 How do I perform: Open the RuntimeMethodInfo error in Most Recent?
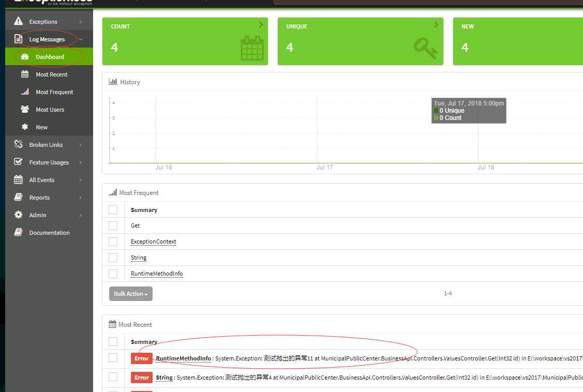pyautogui.click(x=183, y=358)
